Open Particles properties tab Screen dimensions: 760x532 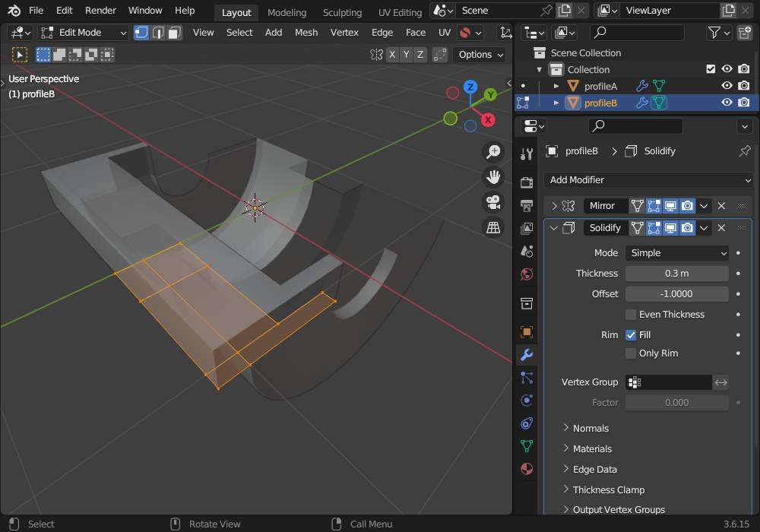527,378
